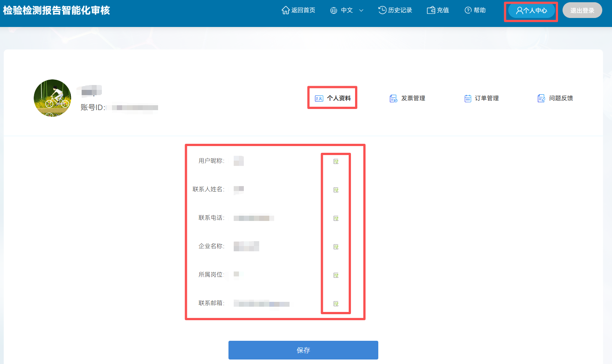Image resolution: width=612 pixels, height=364 pixels.
Task: Click the home icon for 返回首页
Action: tap(286, 10)
